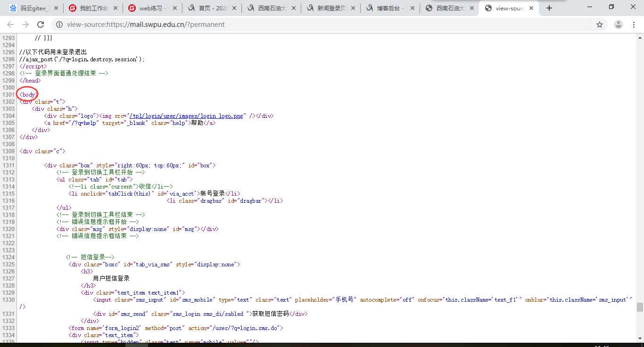The height and width of the screenshot is (347, 644).
Task: Click the vertical scrollbar thumb
Action: pos(640,307)
